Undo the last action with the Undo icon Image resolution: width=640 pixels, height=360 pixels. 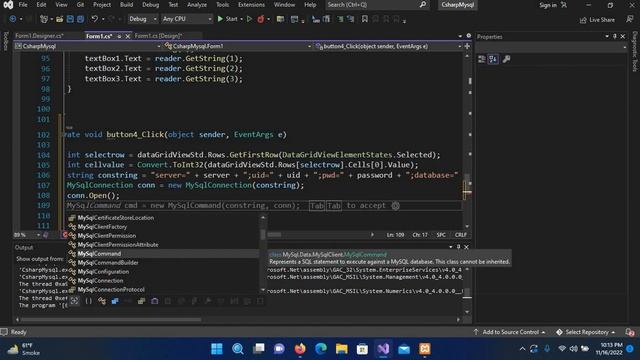95,19
